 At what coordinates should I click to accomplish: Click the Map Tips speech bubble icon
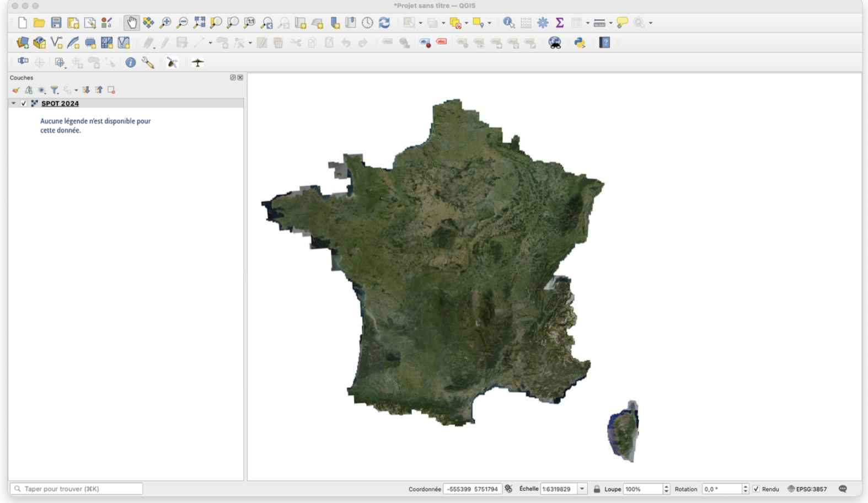(622, 23)
